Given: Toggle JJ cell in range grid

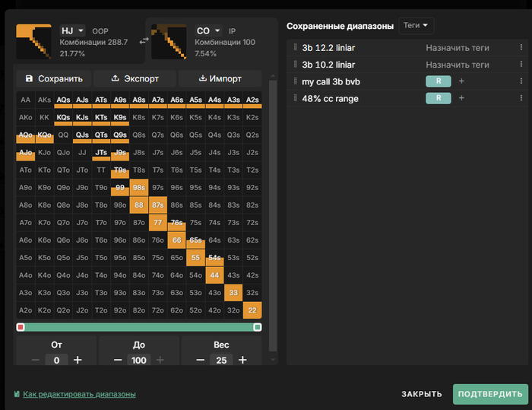Looking at the screenshot, I should click(x=82, y=153).
